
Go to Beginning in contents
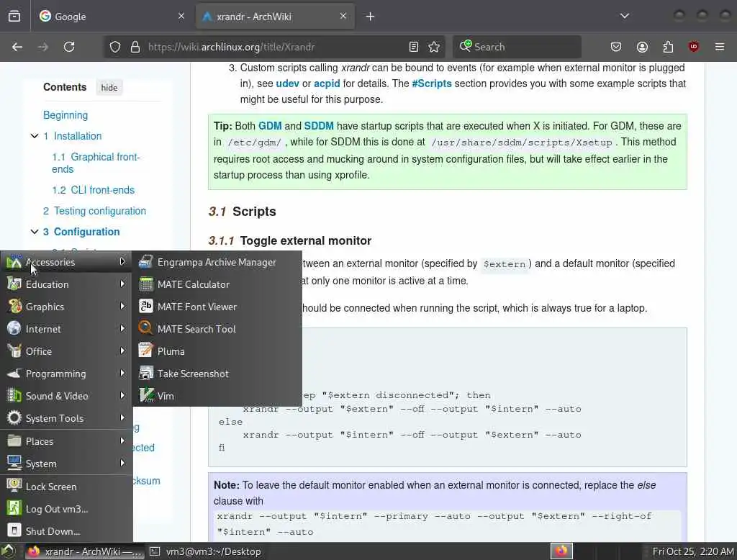click(65, 115)
